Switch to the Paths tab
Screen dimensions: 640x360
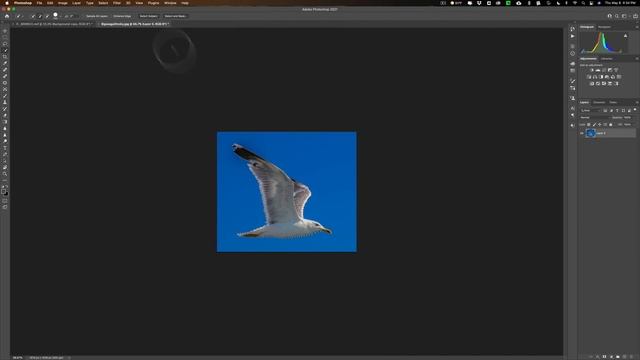pos(613,102)
